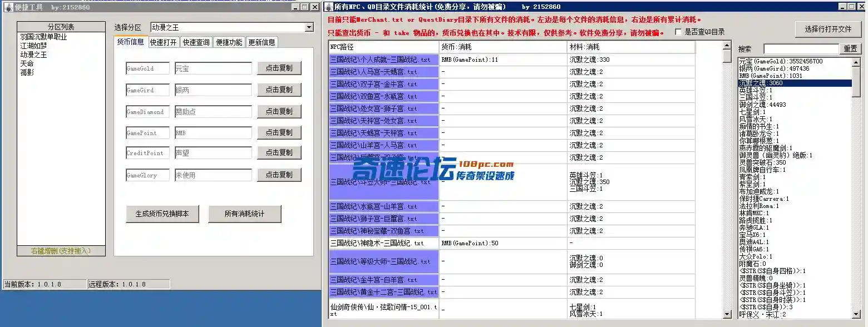Image resolution: width=868 pixels, height=327 pixels.
Task: Switch to the 货币信息 tab
Action: [130, 42]
